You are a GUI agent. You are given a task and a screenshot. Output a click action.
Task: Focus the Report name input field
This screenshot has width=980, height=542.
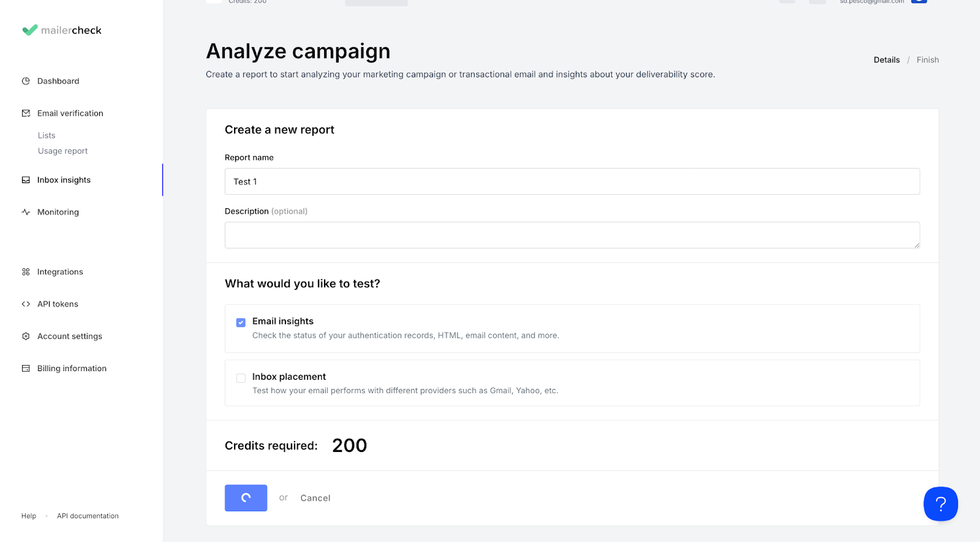tap(572, 181)
